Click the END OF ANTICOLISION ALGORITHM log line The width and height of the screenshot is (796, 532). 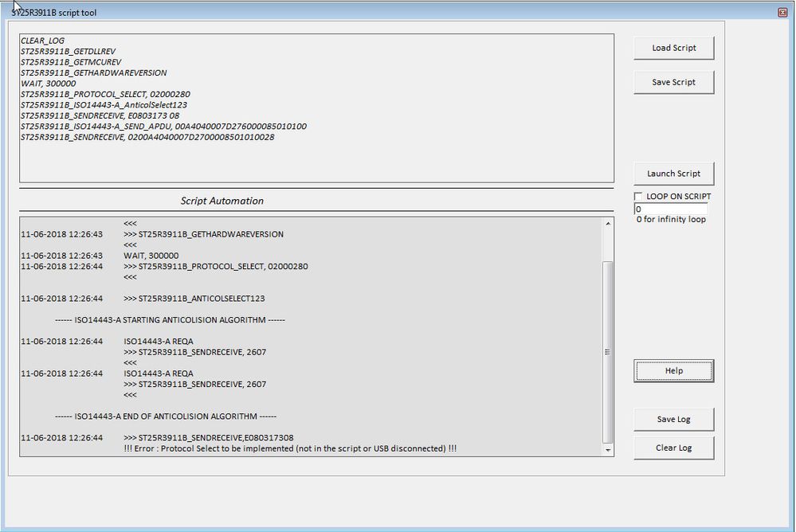coord(166,417)
